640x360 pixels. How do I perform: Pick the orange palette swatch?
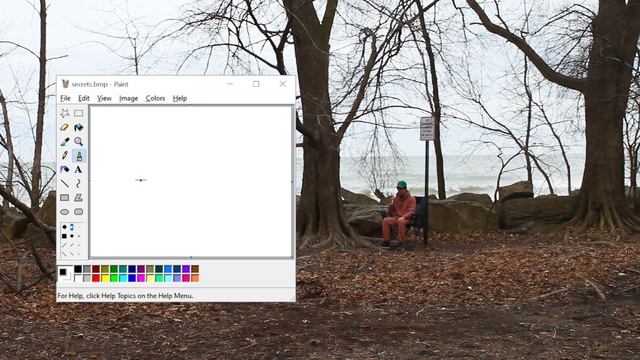(x=195, y=278)
